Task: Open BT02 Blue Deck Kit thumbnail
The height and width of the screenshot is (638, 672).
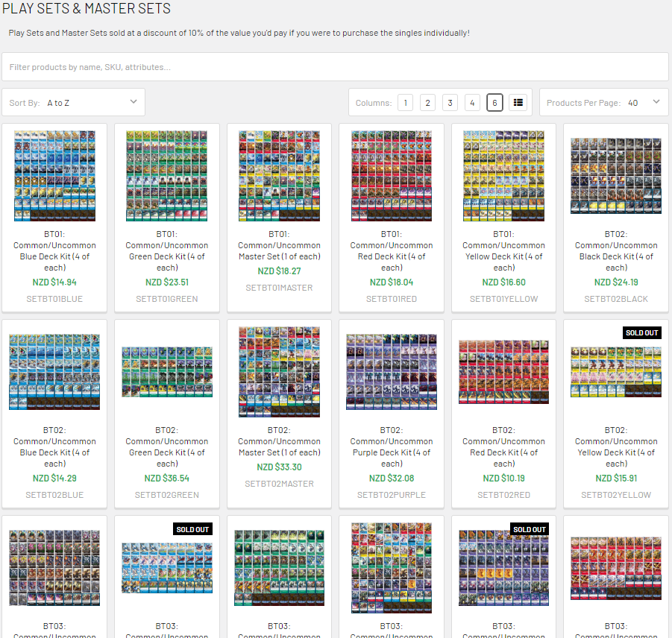Action: [x=54, y=372]
